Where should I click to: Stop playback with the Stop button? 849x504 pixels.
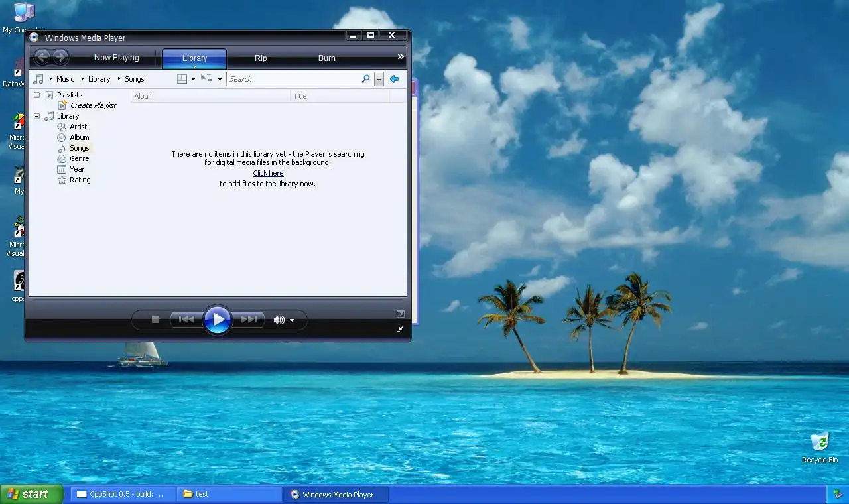[x=156, y=320]
